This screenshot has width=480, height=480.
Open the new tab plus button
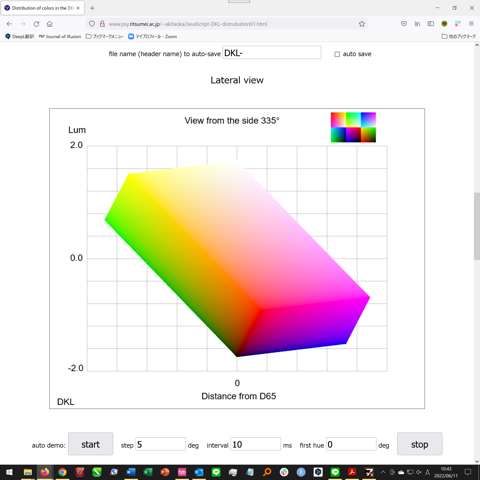click(92, 8)
